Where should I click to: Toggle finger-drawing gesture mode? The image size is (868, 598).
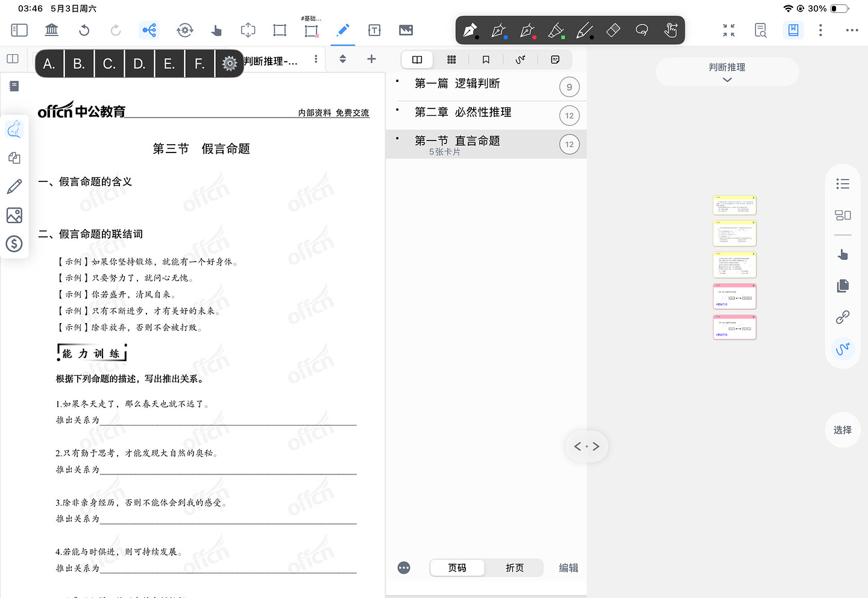(x=670, y=30)
